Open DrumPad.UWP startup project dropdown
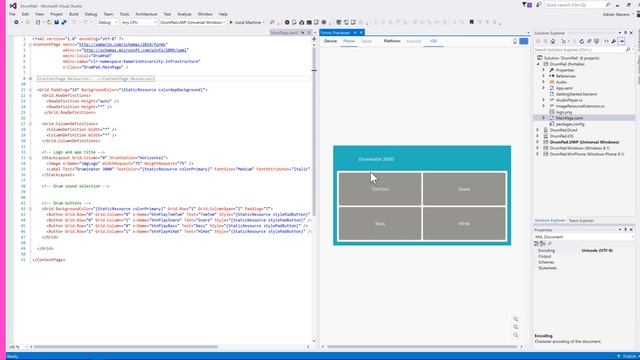The height and width of the screenshot is (360, 640). [192, 22]
